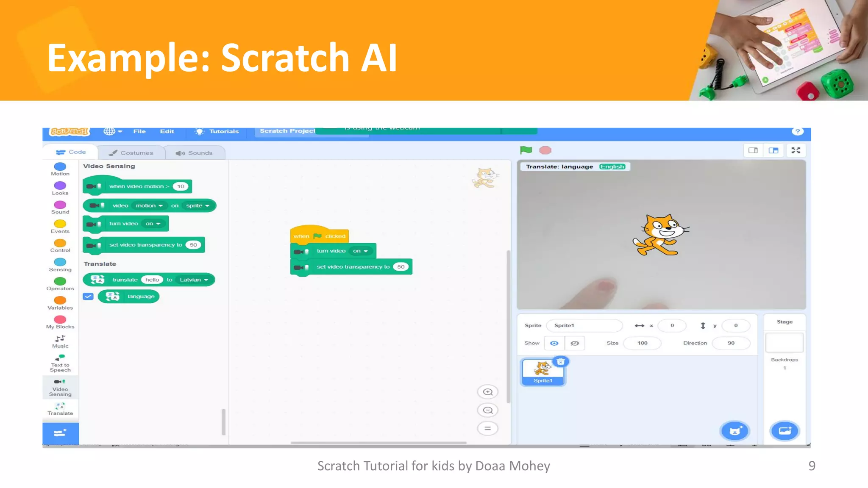Select the Text to Speech category
The image size is (868, 488).
click(x=60, y=363)
